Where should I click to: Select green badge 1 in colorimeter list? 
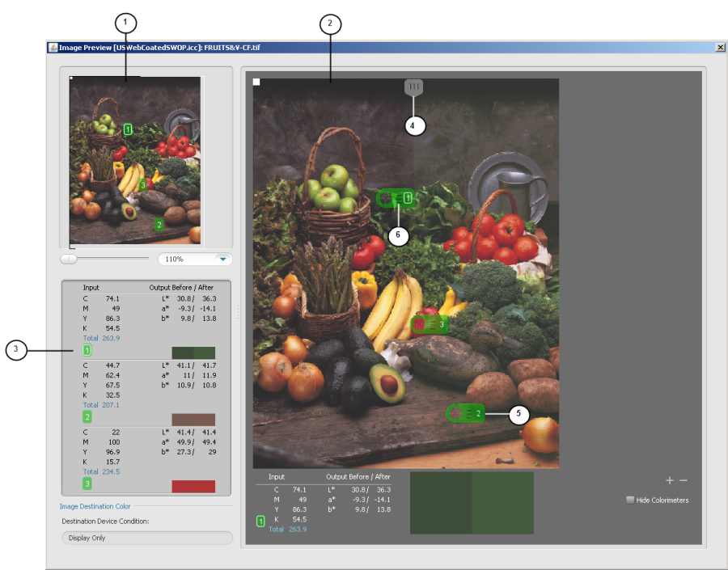pos(87,350)
